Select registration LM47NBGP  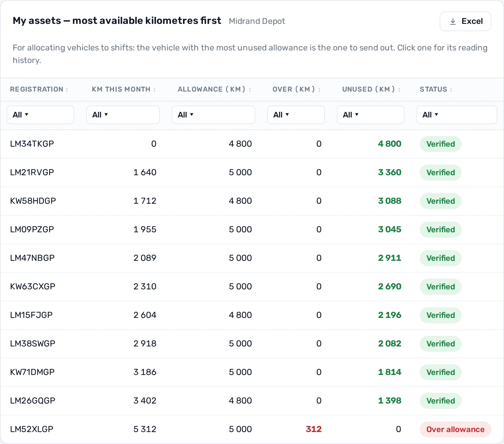coord(32,258)
